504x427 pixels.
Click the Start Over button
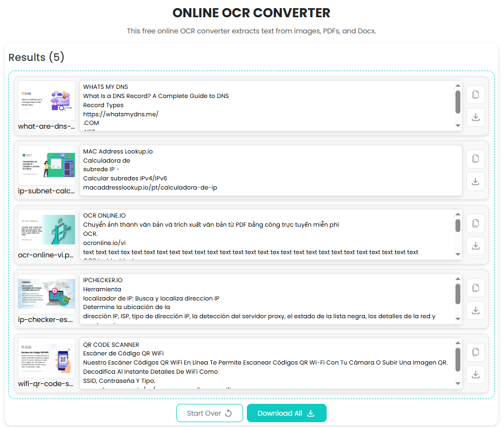click(210, 413)
